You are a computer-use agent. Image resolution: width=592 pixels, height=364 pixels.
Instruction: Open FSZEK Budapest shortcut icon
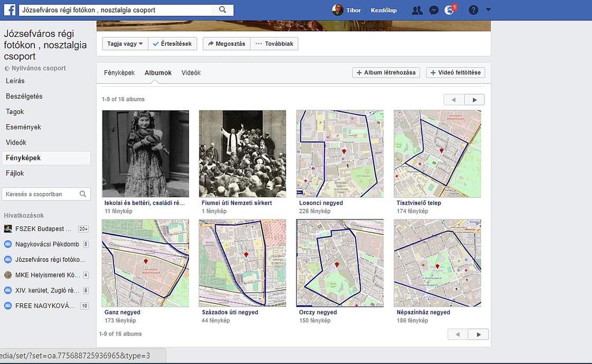[8, 229]
